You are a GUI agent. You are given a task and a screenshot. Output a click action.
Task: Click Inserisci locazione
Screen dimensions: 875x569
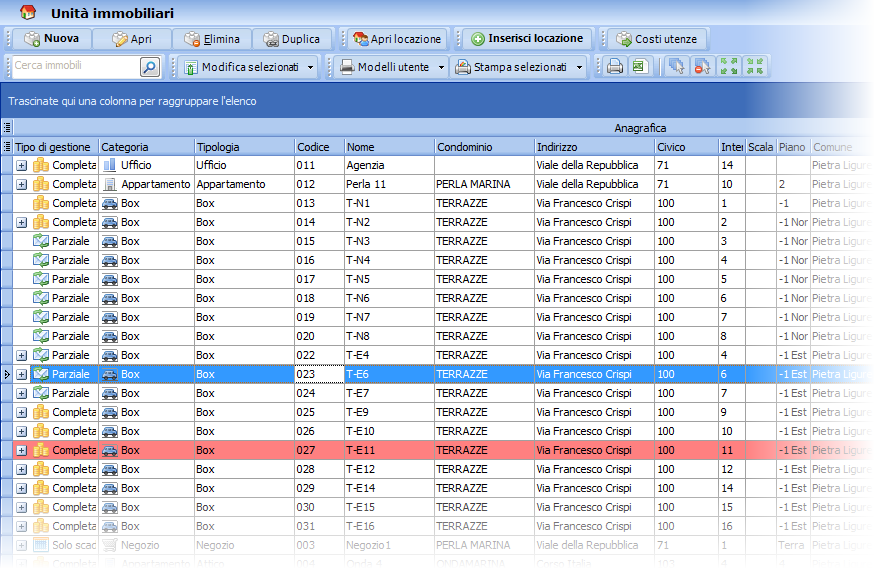527,38
